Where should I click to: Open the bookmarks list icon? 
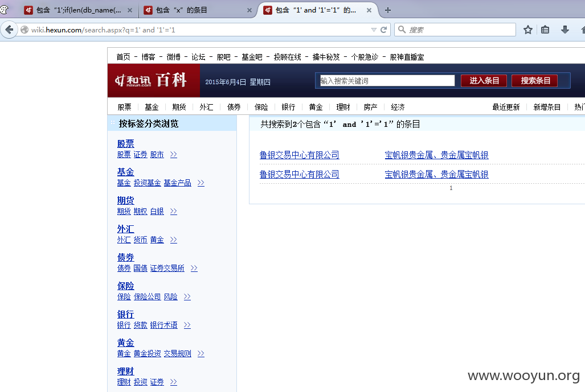point(545,30)
